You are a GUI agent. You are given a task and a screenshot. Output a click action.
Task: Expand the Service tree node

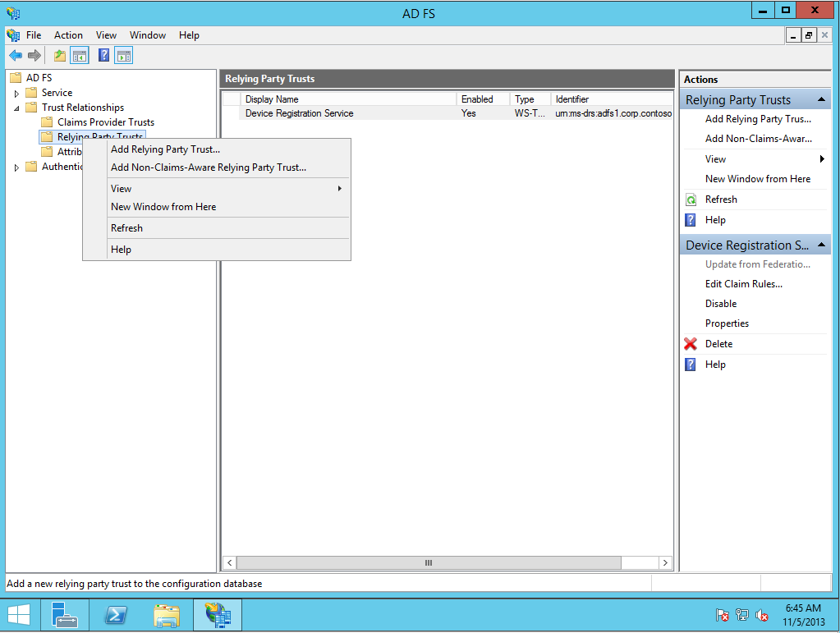coord(17,94)
